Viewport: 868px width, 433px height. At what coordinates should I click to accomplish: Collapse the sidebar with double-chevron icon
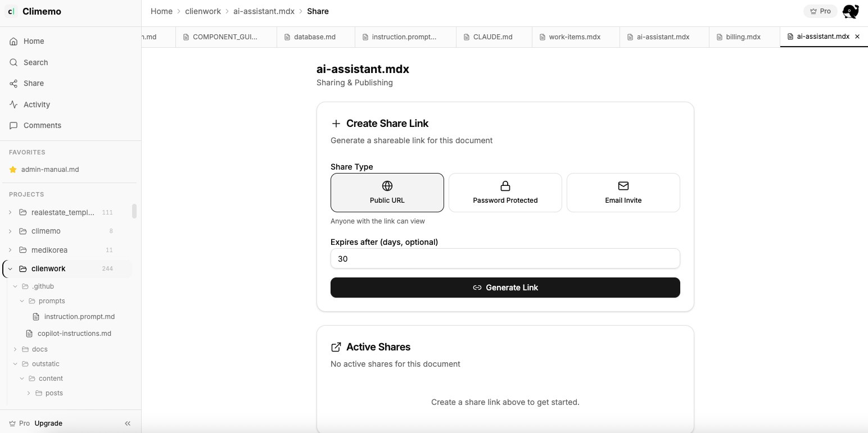[x=128, y=423]
